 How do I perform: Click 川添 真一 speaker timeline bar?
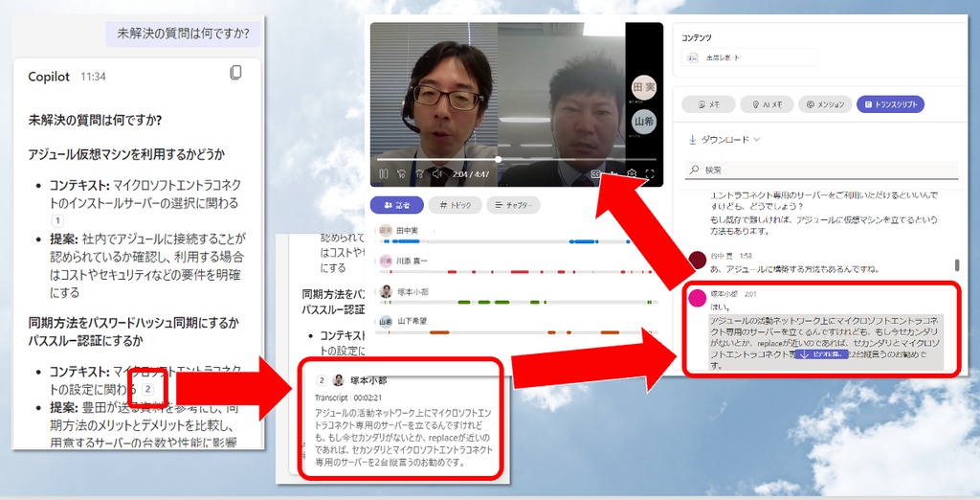click(x=516, y=272)
